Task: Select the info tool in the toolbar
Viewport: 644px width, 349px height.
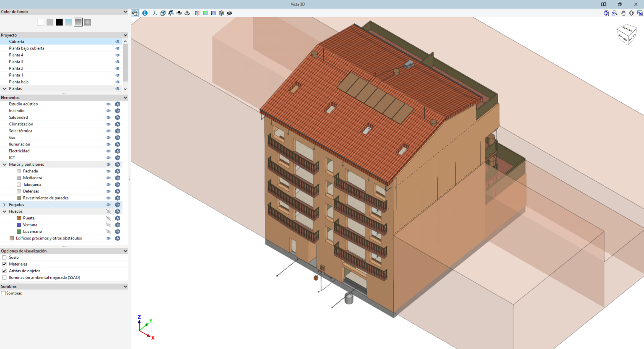Action: [145, 13]
